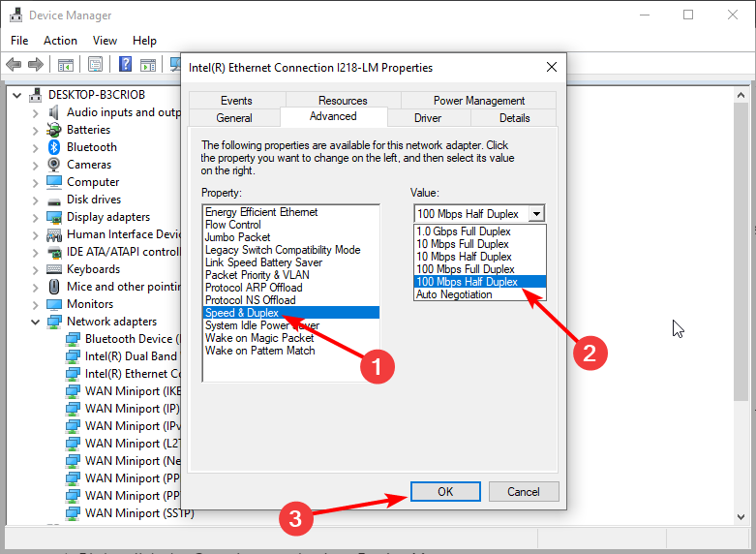The width and height of the screenshot is (756, 554).
Task: Click the Device Manager scrollbar down arrow
Action: point(741,517)
